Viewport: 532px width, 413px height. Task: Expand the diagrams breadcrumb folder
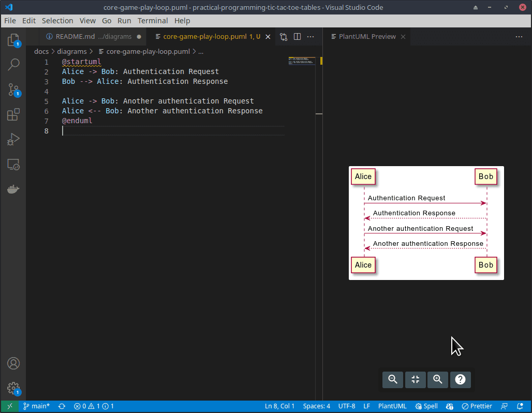(x=71, y=51)
